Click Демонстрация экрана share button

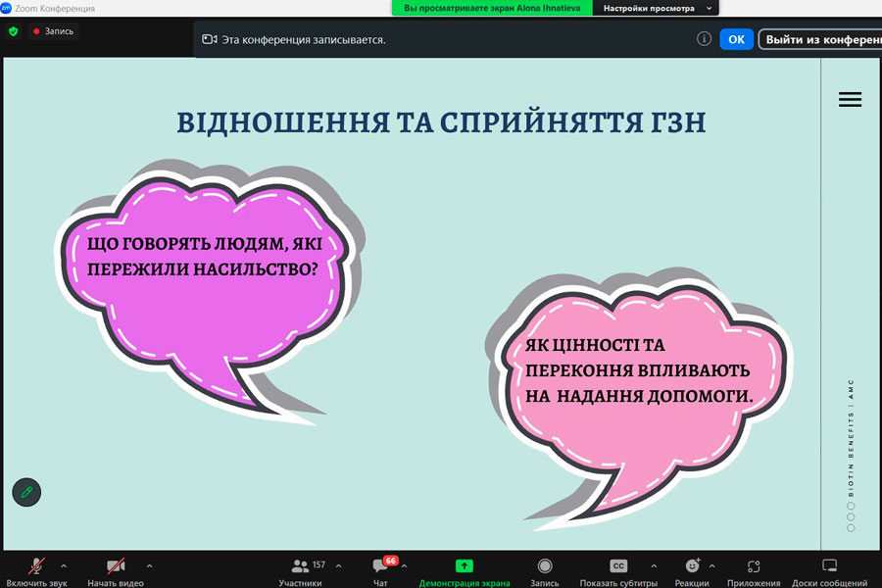(465, 572)
